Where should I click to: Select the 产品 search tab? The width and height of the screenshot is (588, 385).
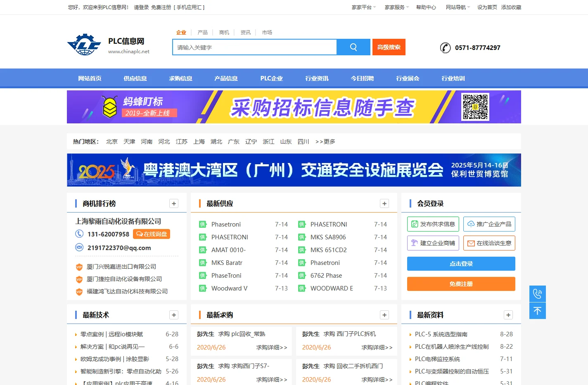coord(203,33)
